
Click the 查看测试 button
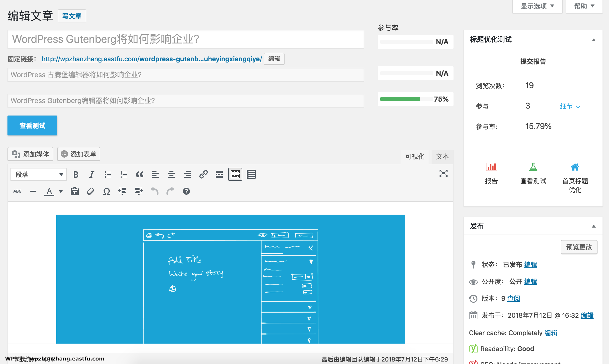click(x=32, y=125)
